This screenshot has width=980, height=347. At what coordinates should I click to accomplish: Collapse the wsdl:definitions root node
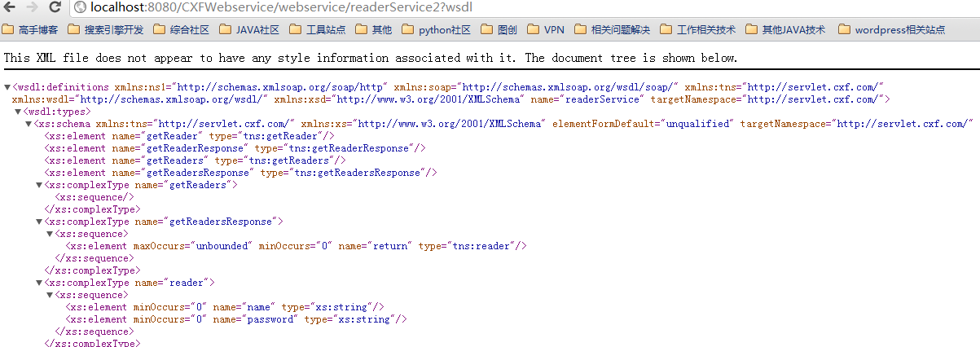8,87
